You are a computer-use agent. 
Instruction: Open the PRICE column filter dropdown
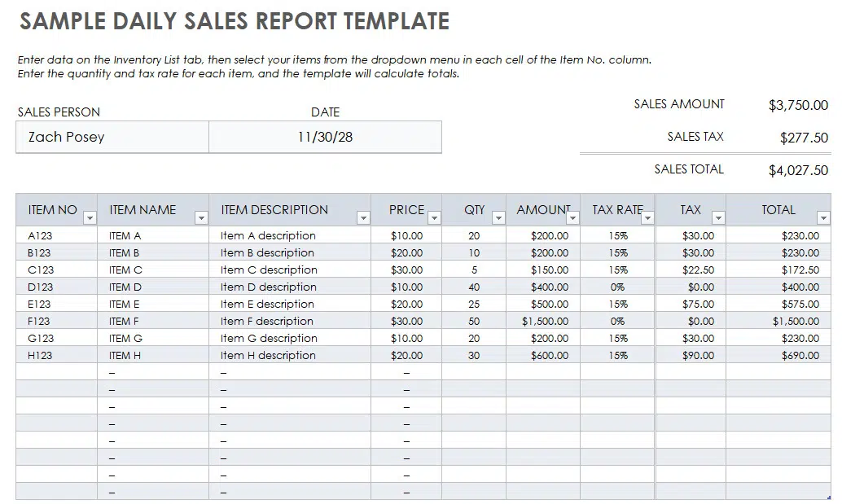434,218
